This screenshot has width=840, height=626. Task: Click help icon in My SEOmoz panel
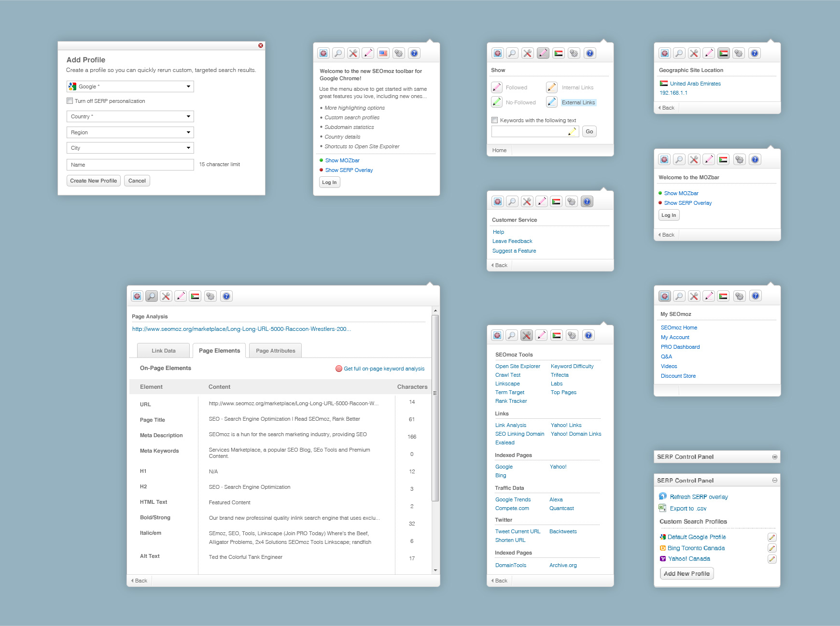756,296
